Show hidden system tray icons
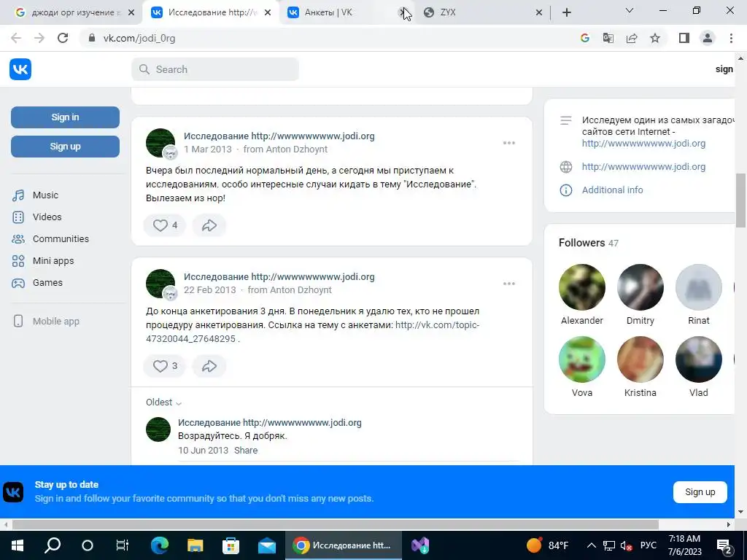747x560 pixels. 591,545
